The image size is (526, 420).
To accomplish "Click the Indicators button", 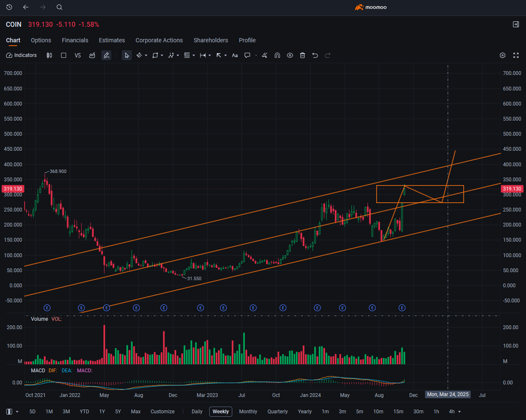I will click(22, 55).
